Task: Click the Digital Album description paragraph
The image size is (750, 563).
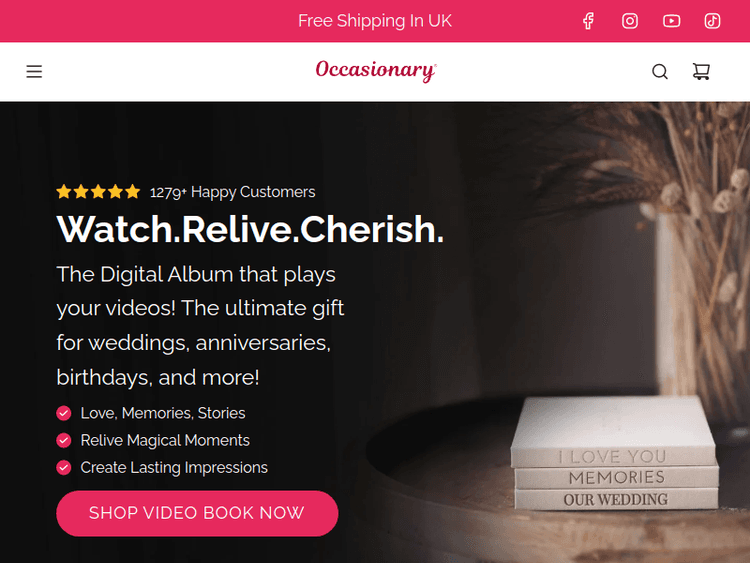Action: point(200,326)
